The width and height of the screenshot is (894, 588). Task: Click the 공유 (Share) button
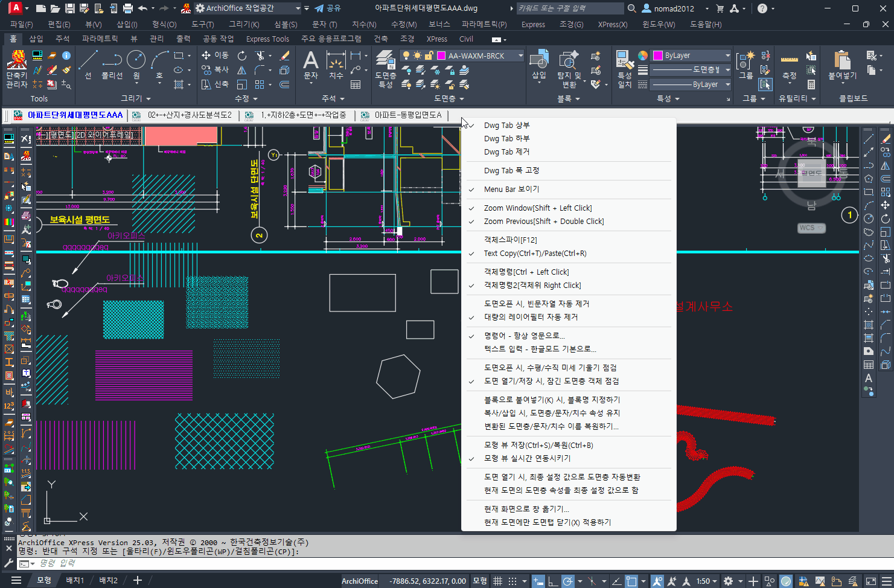[328, 8]
